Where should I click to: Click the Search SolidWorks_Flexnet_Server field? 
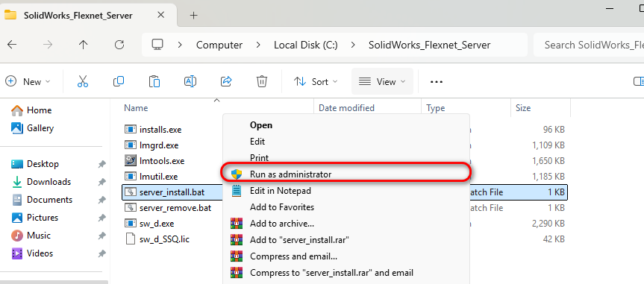[589, 45]
